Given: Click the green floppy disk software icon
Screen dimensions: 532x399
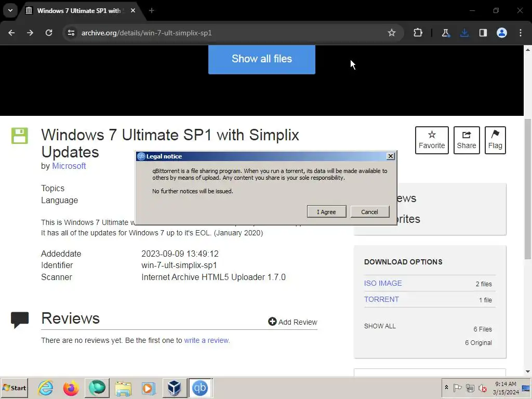Looking at the screenshot, I should [20, 136].
